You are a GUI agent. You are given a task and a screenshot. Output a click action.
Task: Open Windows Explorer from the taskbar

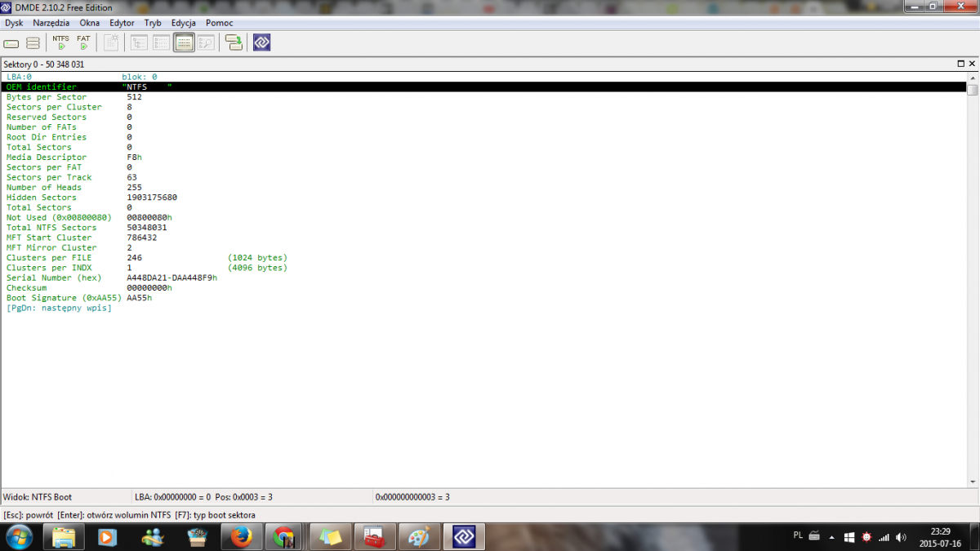coord(65,537)
